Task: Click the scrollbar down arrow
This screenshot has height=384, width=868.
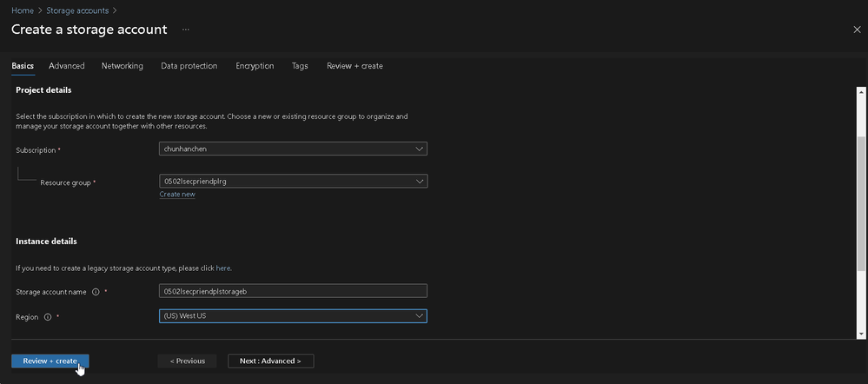Action: click(861, 334)
